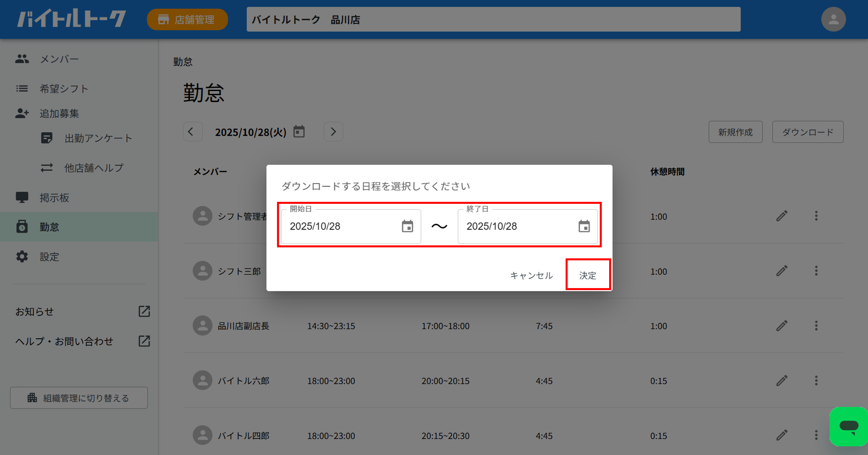Click the 品川店副店長 avatar icon

202,325
